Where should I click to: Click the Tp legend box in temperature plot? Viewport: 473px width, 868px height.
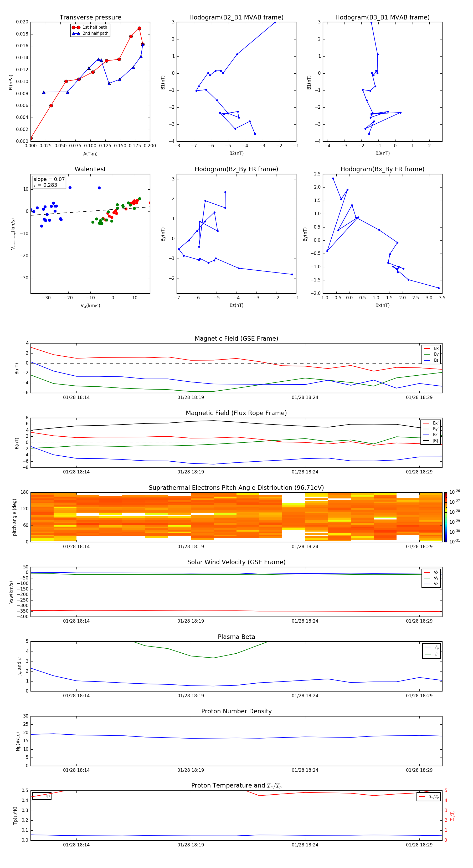pyautogui.click(x=42, y=796)
